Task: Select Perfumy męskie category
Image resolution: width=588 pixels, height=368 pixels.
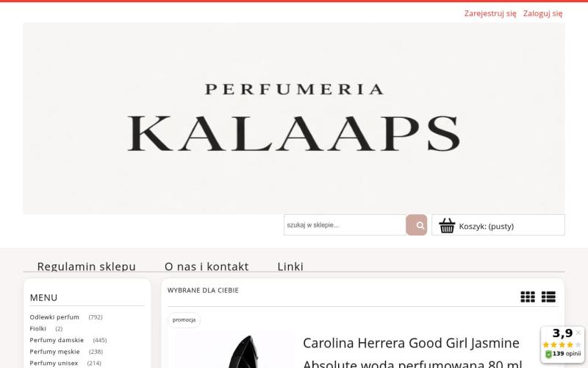Action: tap(54, 352)
